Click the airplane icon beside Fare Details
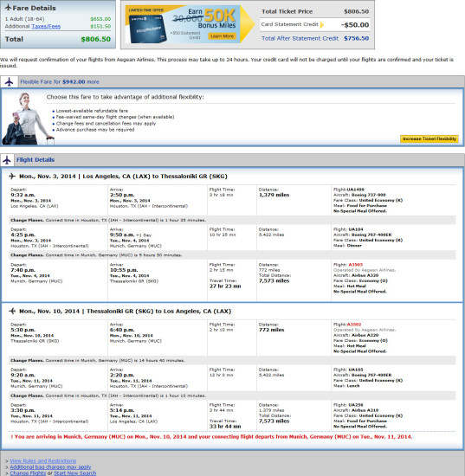This screenshot has width=465, height=476. click(x=9, y=8)
